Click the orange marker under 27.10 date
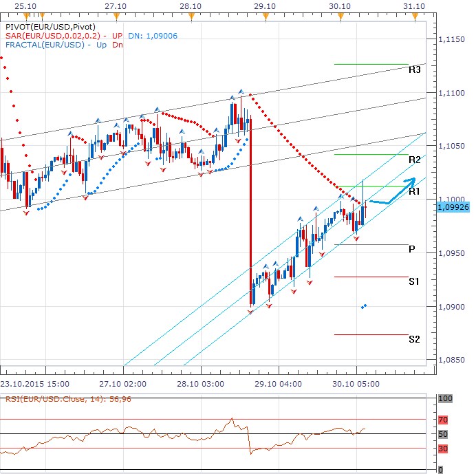The height and width of the screenshot is (474, 476). pos(117,15)
